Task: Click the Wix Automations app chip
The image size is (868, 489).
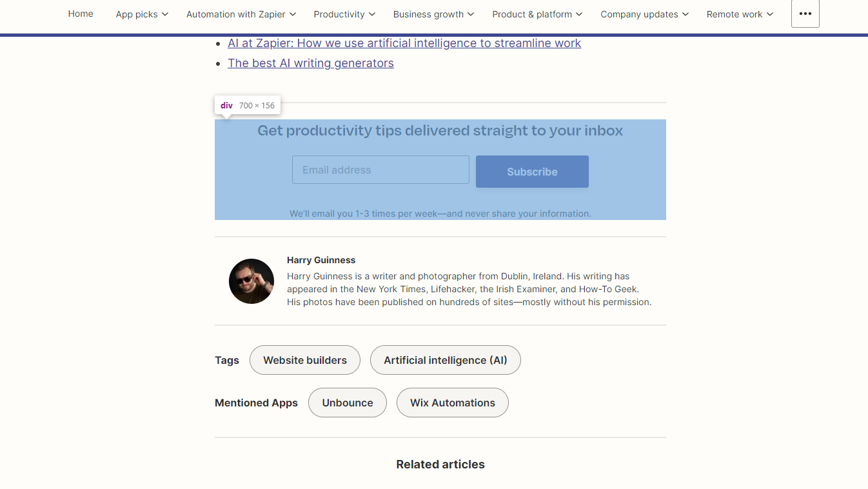Action: 452,402
